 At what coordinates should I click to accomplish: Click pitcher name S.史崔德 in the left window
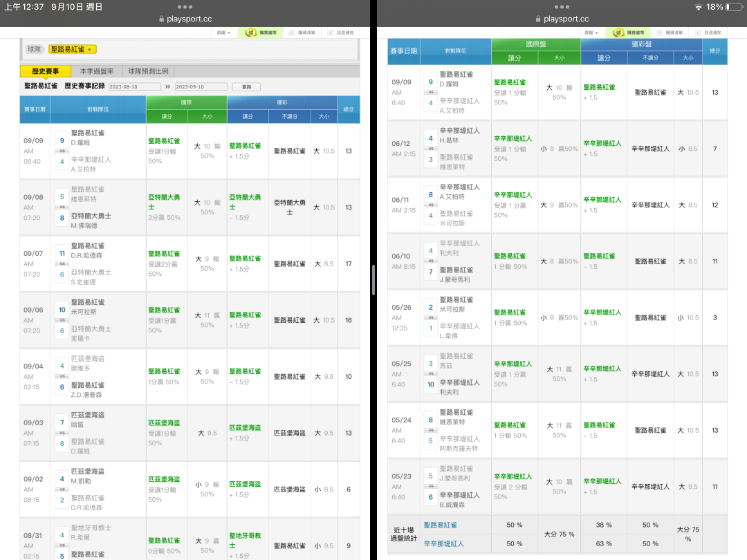[x=84, y=282]
